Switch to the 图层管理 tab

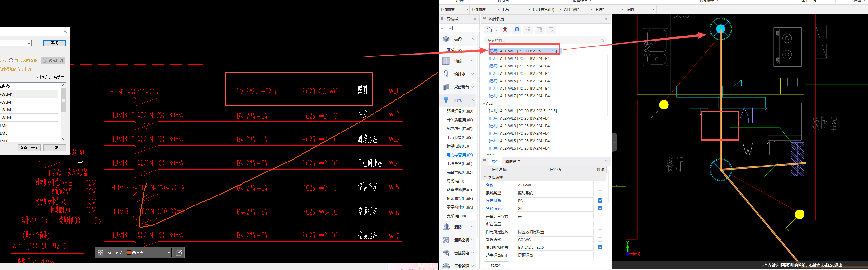click(512, 161)
